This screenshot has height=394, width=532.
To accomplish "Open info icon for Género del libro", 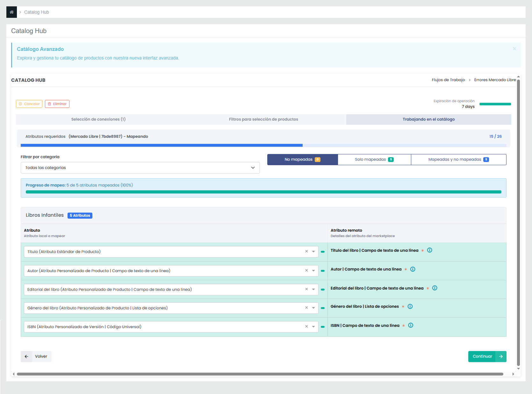I will [410, 306].
